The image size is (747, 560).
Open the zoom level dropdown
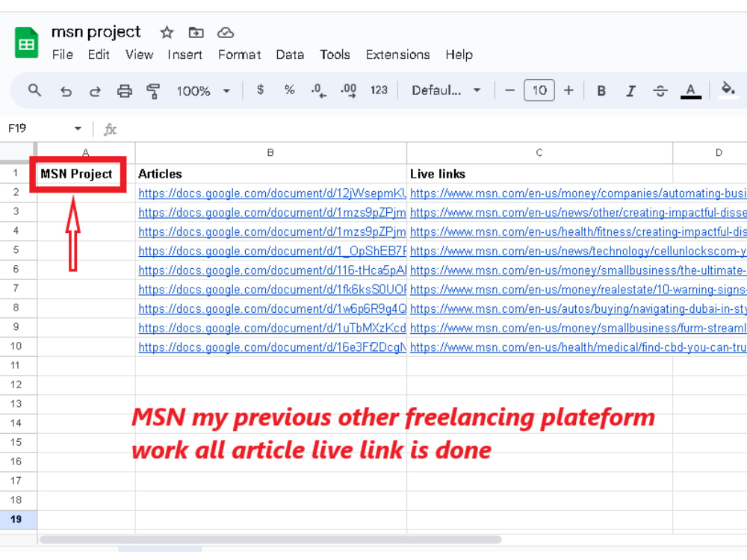(203, 90)
